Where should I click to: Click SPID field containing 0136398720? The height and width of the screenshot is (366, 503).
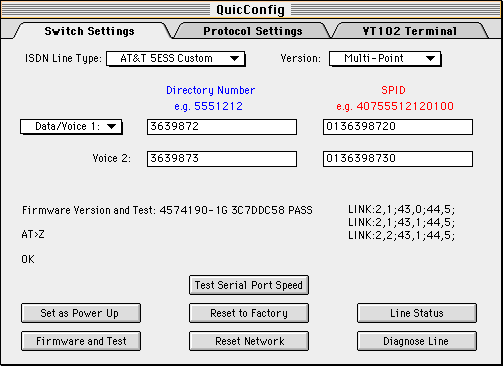(x=398, y=127)
